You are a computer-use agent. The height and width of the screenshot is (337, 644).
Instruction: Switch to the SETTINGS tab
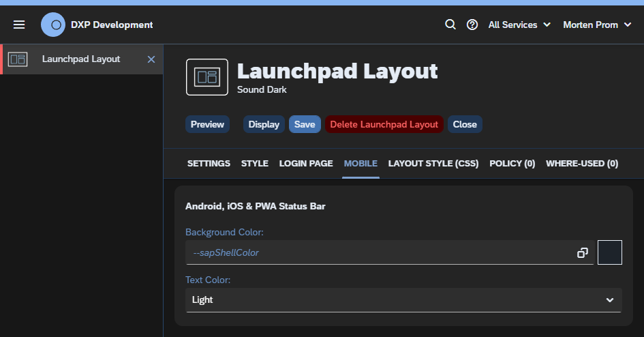click(x=209, y=164)
